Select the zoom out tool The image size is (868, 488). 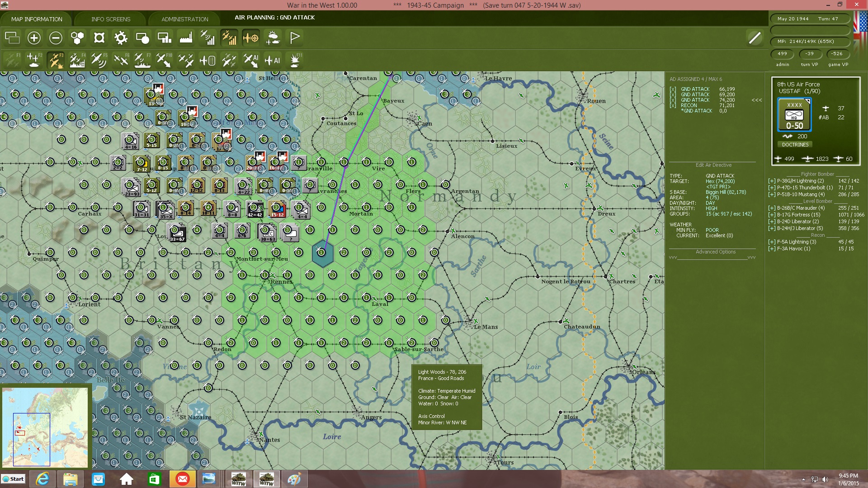coord(56,38)
